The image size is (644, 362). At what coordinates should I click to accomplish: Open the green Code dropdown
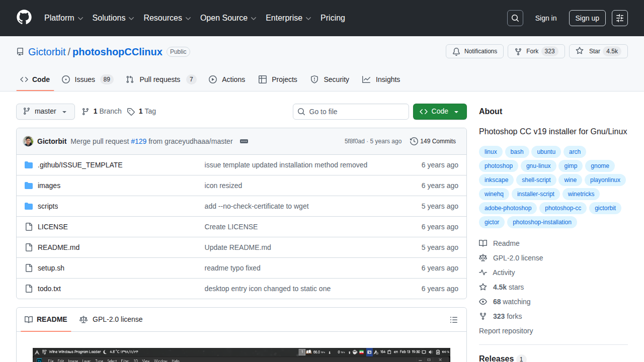pos(439,111)
